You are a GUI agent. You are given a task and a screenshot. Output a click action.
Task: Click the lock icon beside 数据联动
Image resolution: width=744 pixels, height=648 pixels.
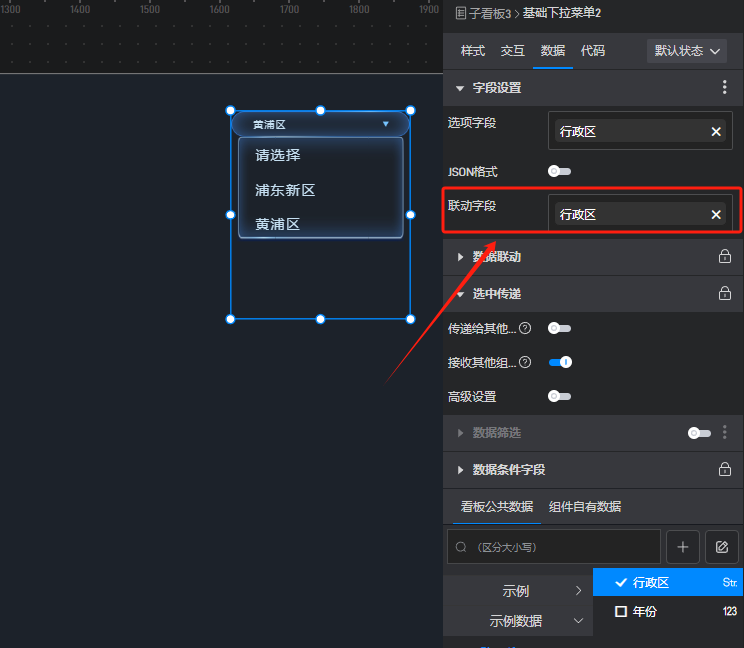[x=725, y=256]
